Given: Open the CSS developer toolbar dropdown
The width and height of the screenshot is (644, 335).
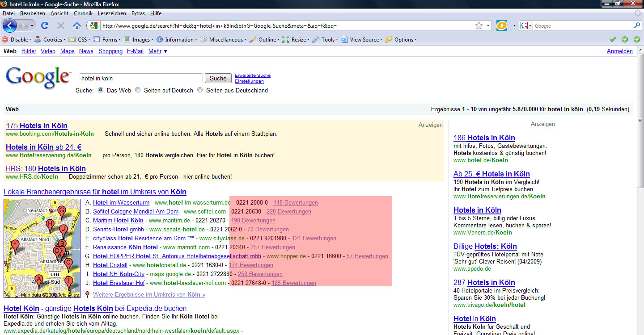Looking at the screenshot, I should [x=79, y=39].
